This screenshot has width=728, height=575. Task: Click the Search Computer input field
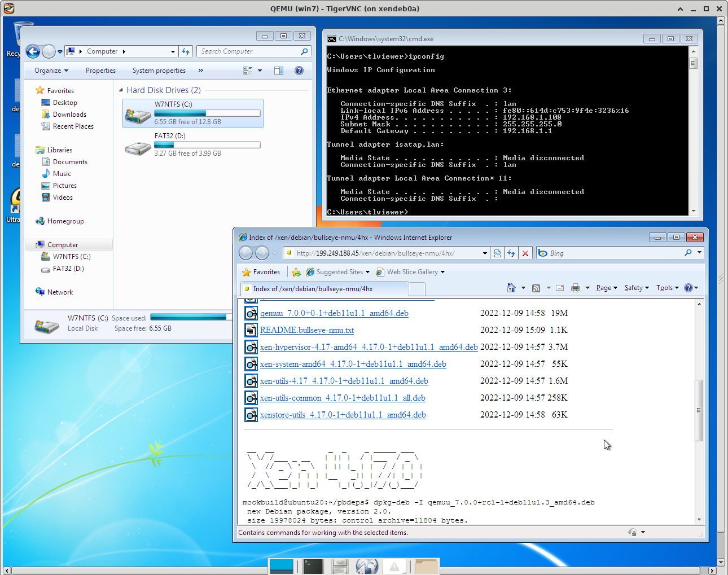click(x=248, y=51)
